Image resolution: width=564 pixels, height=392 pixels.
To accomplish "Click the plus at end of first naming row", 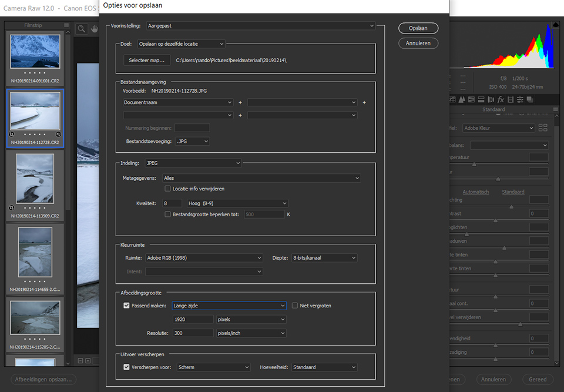I will click(x=364, y=103).
